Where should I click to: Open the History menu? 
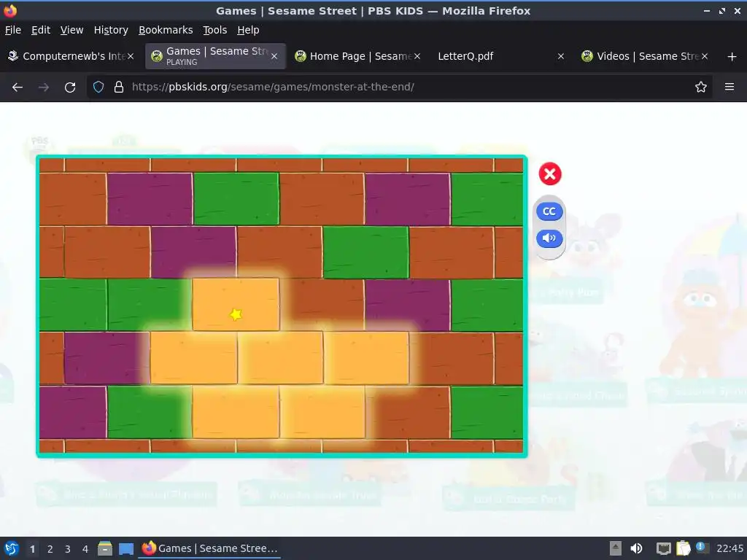tap(111, 30)
